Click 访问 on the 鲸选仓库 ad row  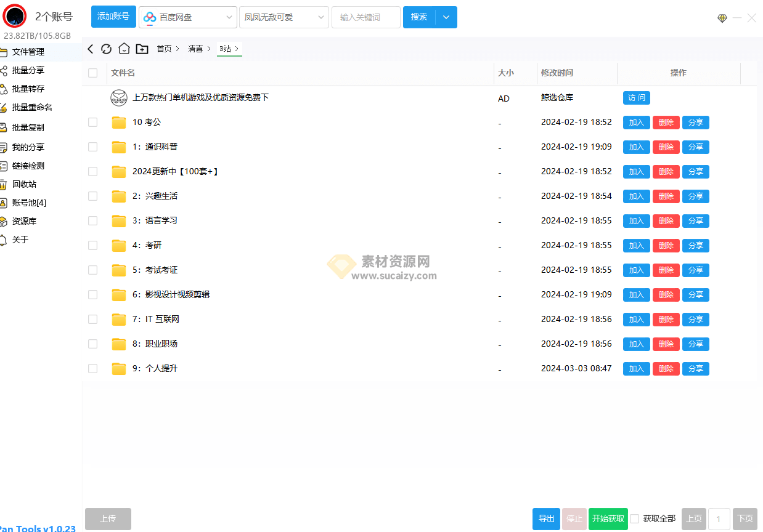(x=636, y=97)
